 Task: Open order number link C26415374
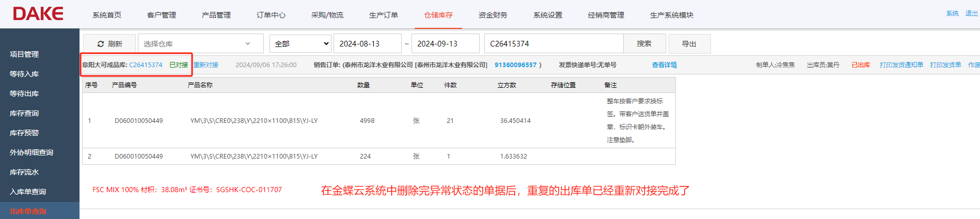click(146, 65)
